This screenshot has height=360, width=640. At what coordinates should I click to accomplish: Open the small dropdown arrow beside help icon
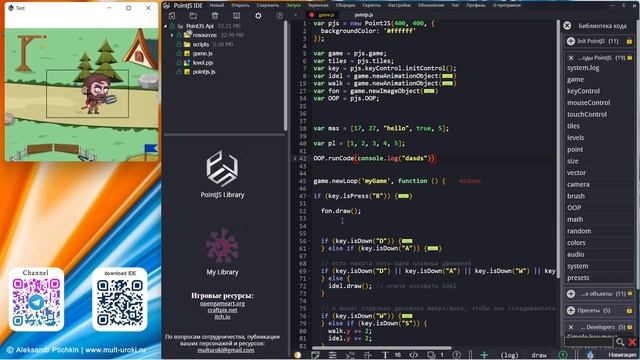[296, 16]
